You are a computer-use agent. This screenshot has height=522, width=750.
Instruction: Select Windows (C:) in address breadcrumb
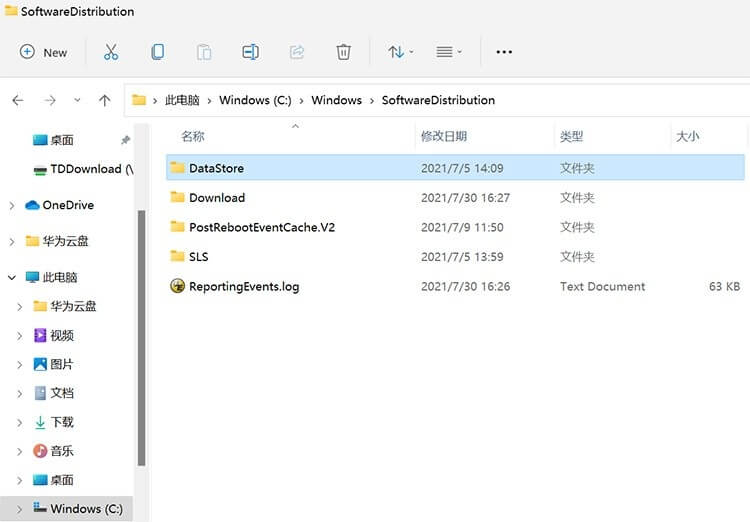257,100
